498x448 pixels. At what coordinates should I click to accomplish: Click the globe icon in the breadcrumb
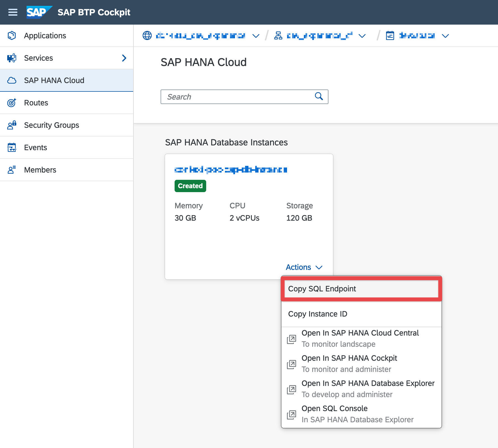(147, 36)
